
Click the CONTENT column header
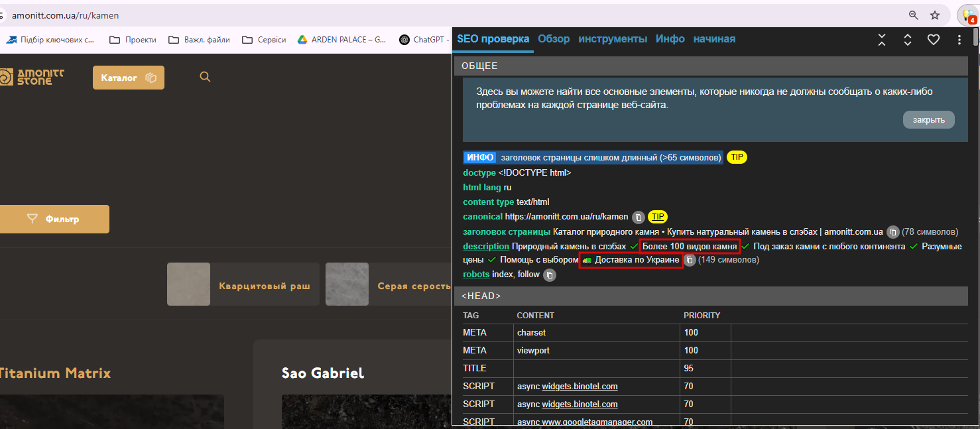point(536,316)
